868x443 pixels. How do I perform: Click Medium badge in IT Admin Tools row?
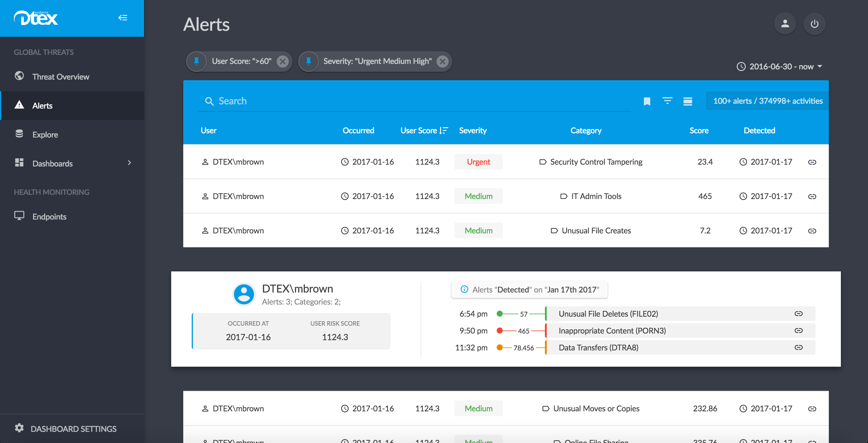tap(478, 196)
